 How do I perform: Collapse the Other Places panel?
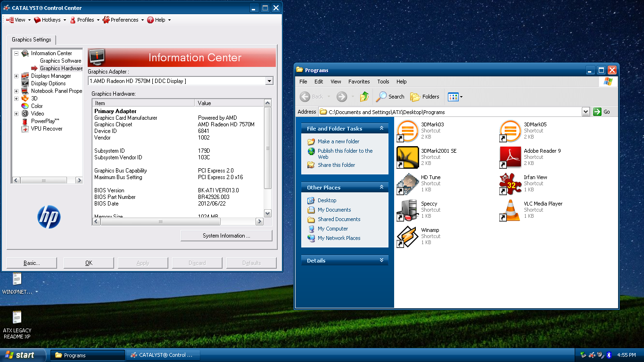(381, 187)
